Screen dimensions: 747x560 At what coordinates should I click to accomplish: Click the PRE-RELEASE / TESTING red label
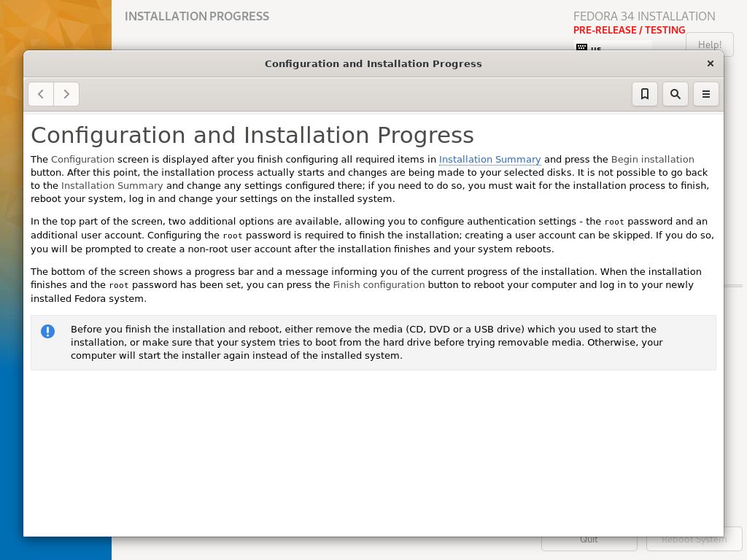[x=630, y=30]
